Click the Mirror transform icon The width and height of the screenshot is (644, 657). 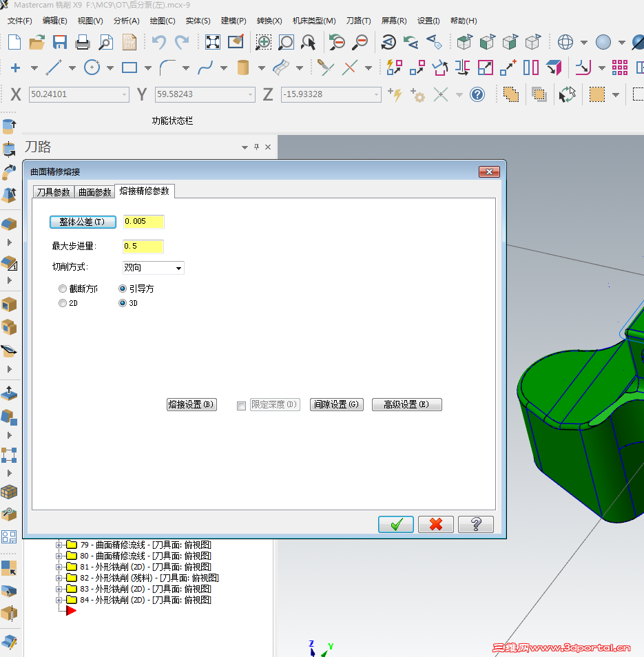pyautogui.click(x=531, y=67)
